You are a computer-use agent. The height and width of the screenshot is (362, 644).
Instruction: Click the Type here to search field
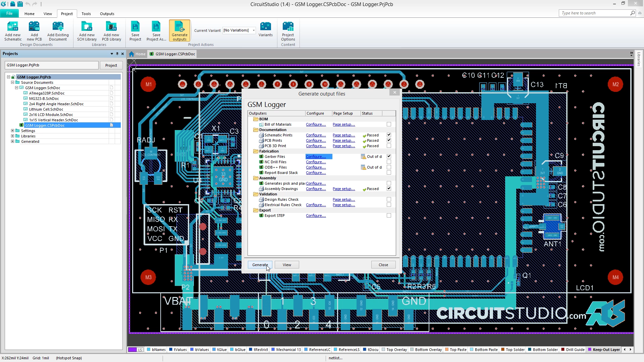pos(594,13)
